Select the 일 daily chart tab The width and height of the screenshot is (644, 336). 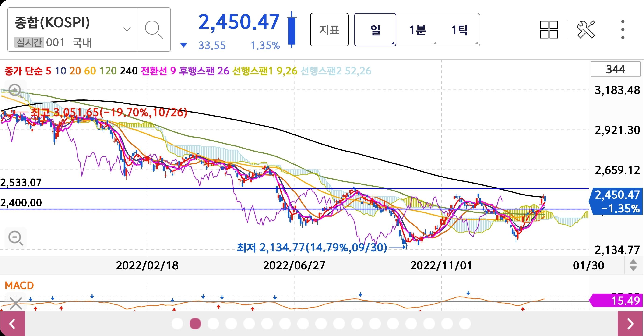375,30
